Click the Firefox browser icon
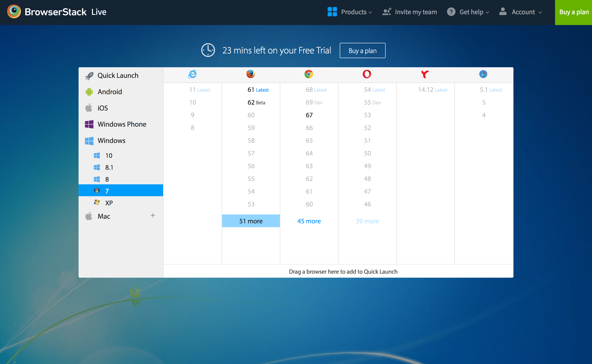Viewport: 592px width, 364px height. click(x=251, y=74)
